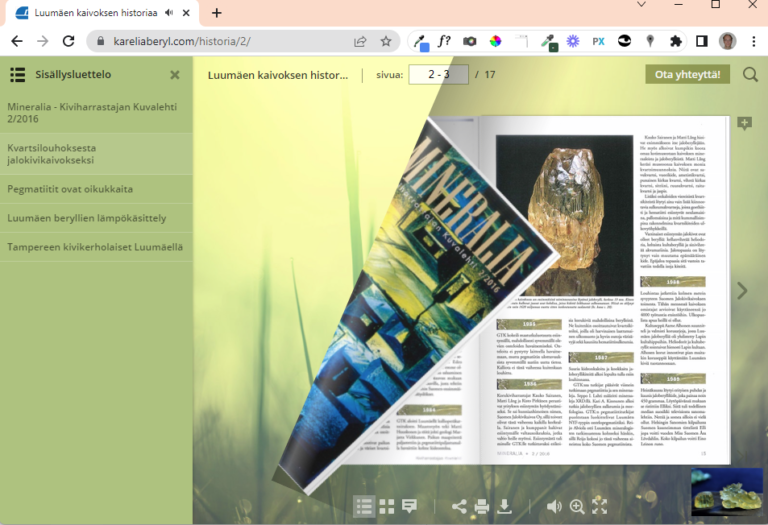Share the flipbook via share icon

pyautogui.click(x=459, y=506)
